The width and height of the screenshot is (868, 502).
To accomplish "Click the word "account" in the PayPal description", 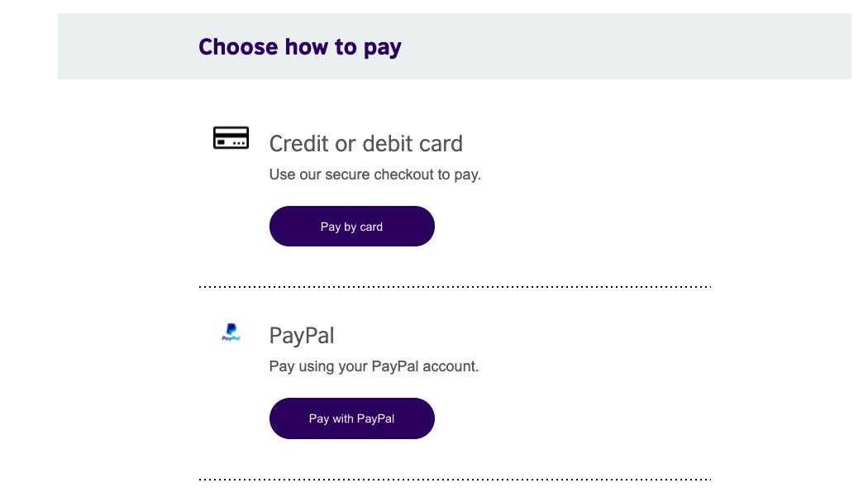I will coord(451,366).
